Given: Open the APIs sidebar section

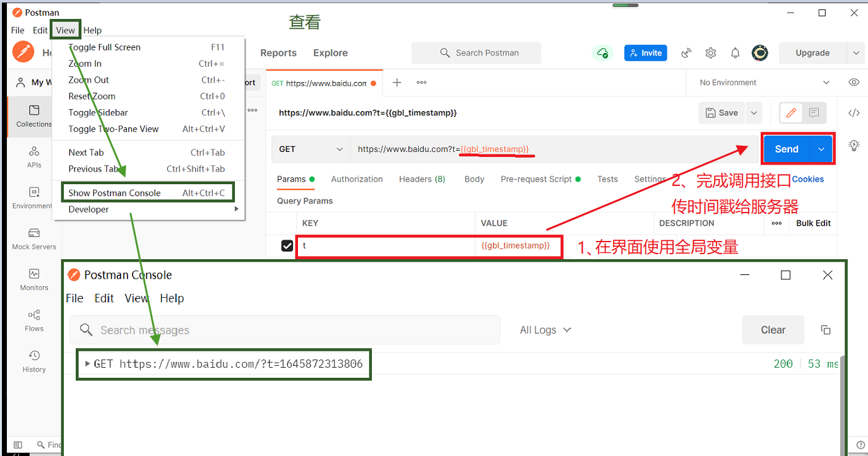Looking at the screenshot, I should click(34, 156).
